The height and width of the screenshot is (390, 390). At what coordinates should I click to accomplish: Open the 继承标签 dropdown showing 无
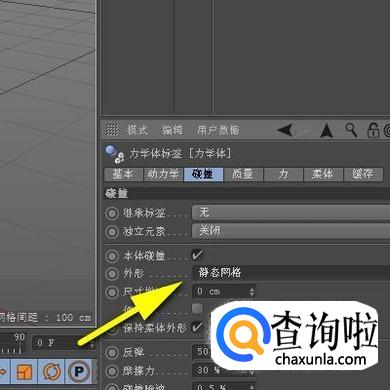(291, 213)
